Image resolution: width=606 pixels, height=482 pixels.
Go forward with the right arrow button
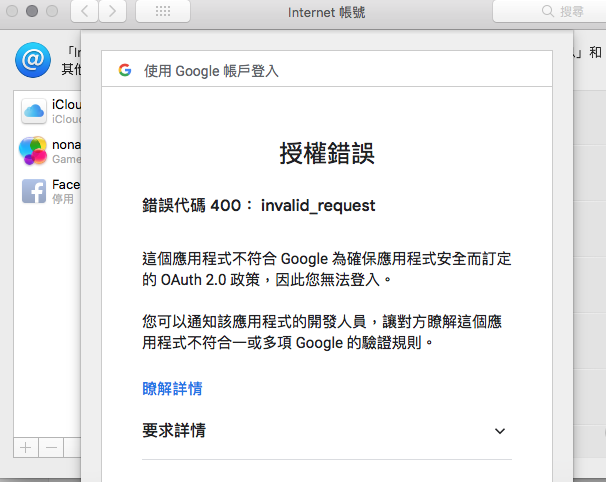click(112, 12)
